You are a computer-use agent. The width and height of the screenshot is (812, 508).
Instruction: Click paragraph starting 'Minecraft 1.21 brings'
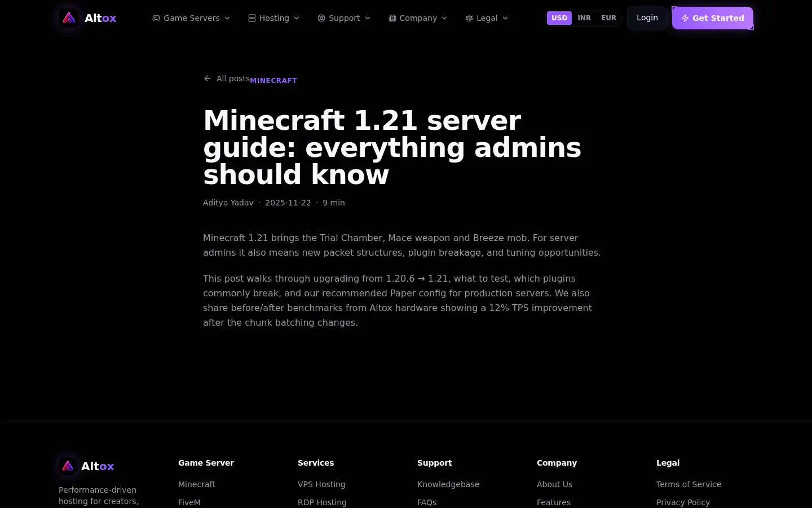tap(402, 245)
